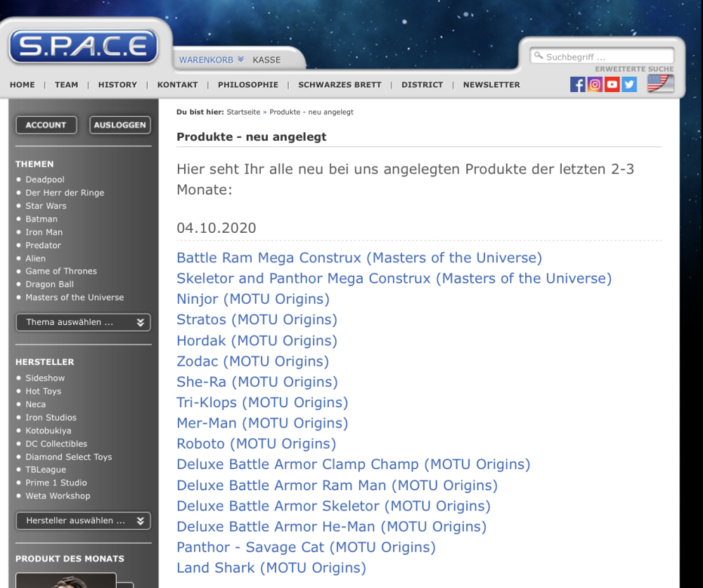Open the Twitter profile icon
This screenshot has height=588, width=703.
pos(629,84)
